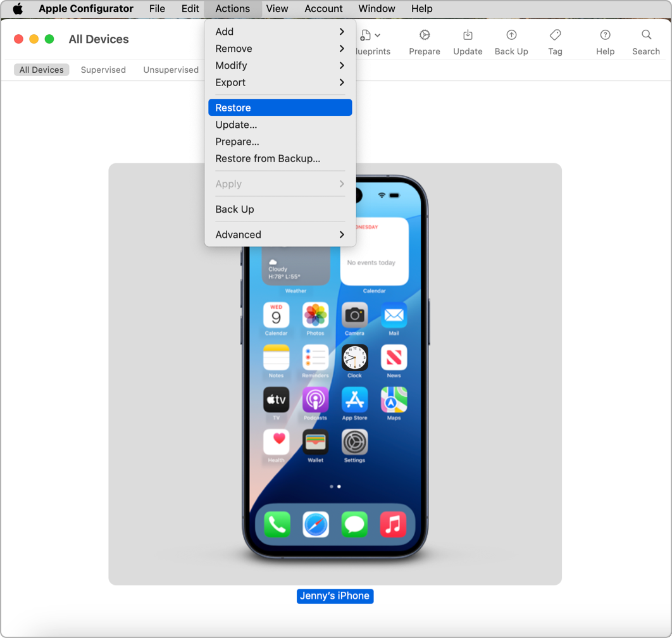This screenshot has height=638, width=672.
Task: Open the Apple menu logo
Action: pos(18,9)
